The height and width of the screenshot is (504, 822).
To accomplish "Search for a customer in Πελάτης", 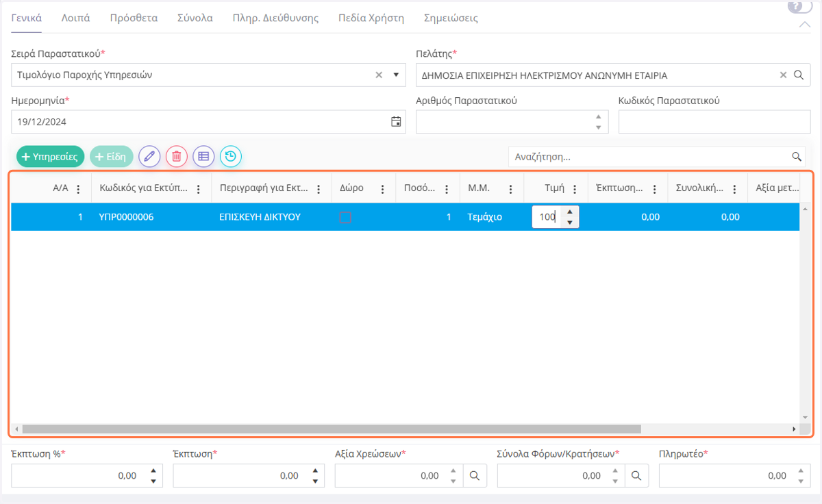I will (799, 75).
